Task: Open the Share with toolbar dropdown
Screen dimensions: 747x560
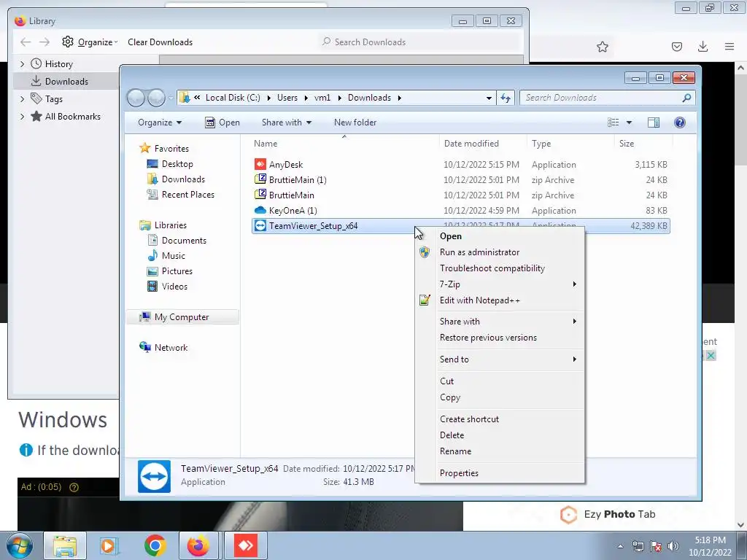Action: pos(286,122)
